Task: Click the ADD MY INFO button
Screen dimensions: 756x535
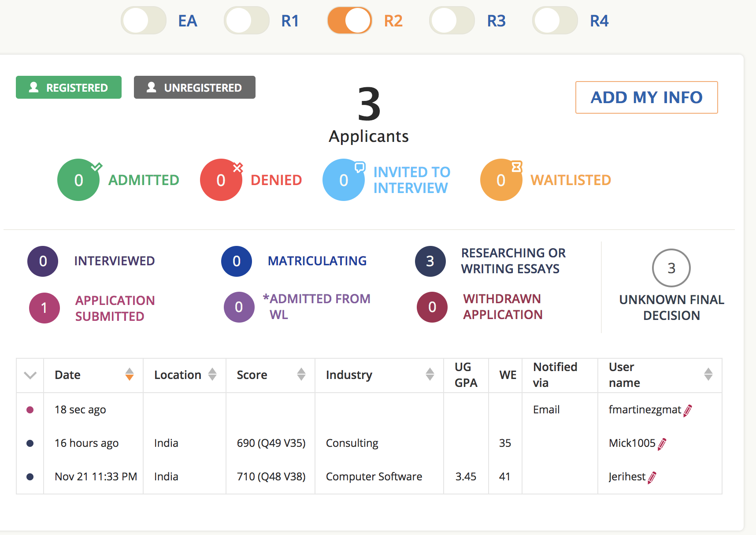Action: click(x=646, y=97)
